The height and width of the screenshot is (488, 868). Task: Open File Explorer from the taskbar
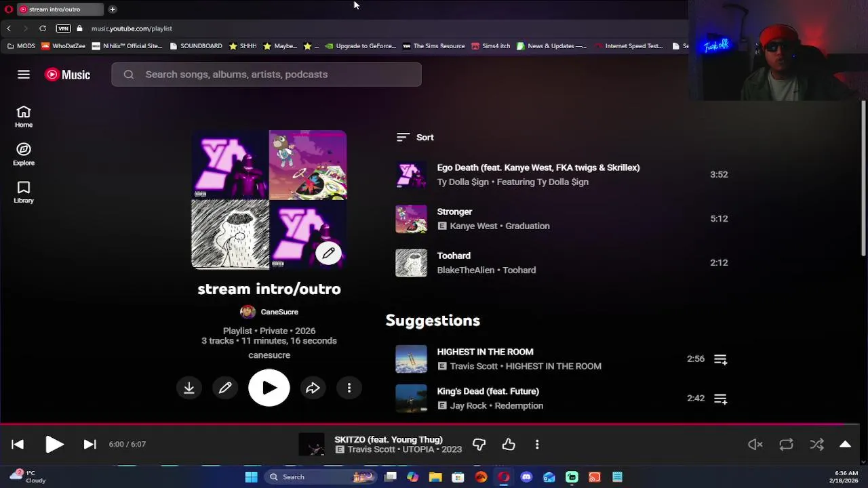[435, 477]
